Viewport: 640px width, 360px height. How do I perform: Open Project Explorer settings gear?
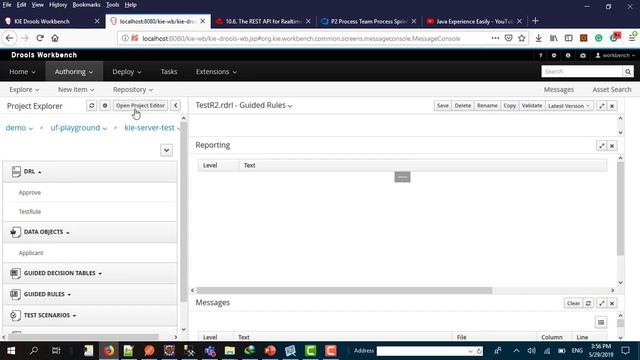click(x=105, y=106)
